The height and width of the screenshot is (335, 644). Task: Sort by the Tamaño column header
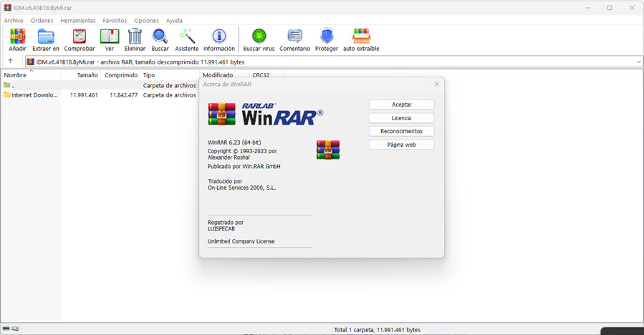coord(80,75)
